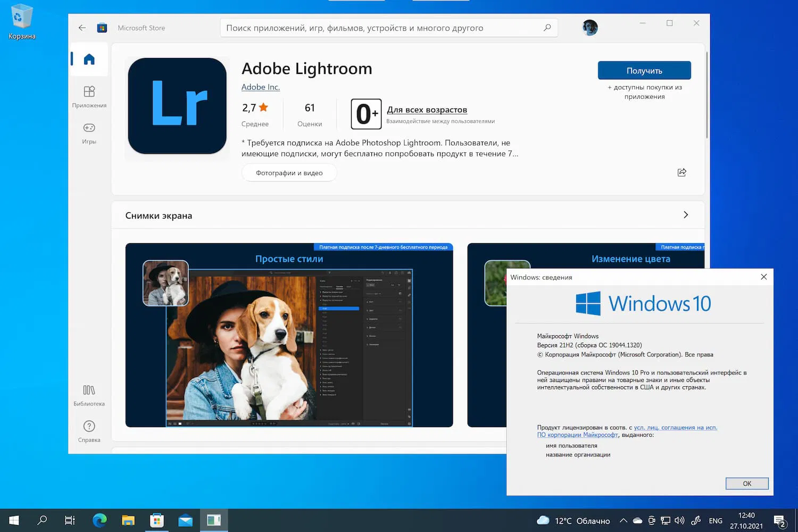Viewport: 798px width, 532px height.
Task: Click the Adobe Lightroom Lr app icon
Action: point(177,106)
